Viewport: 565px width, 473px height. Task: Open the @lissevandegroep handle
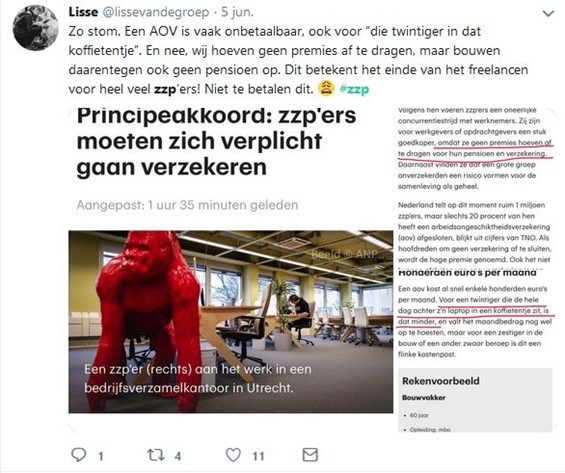click(156, 12)
